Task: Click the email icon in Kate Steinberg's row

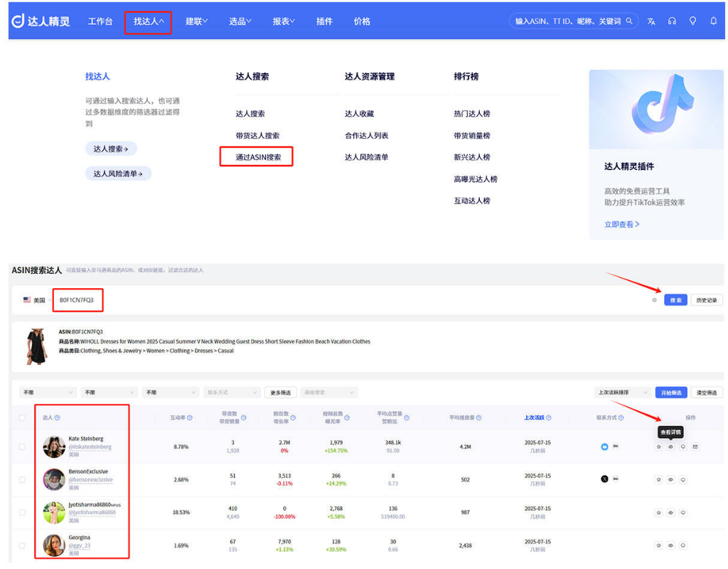Action: [x=695, y=447]
